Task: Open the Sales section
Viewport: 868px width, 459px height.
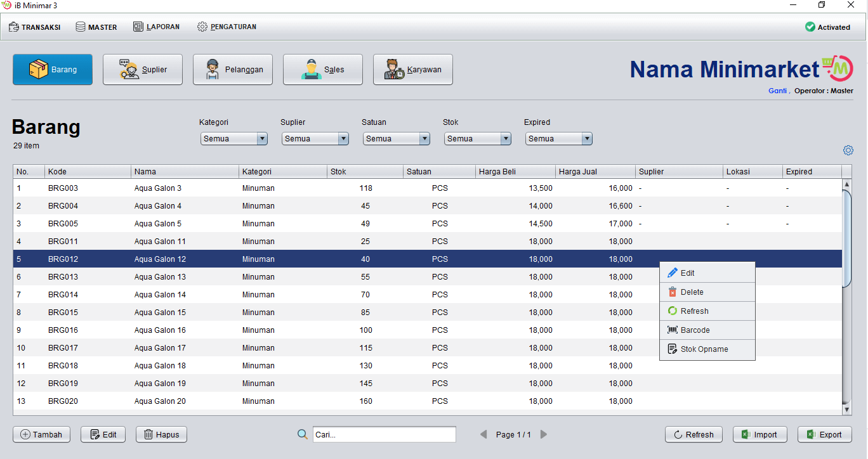Action: (323, 70)
